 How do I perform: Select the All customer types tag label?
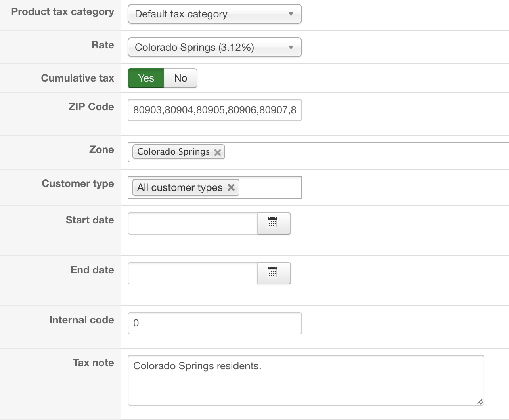[x=180, y=187]
